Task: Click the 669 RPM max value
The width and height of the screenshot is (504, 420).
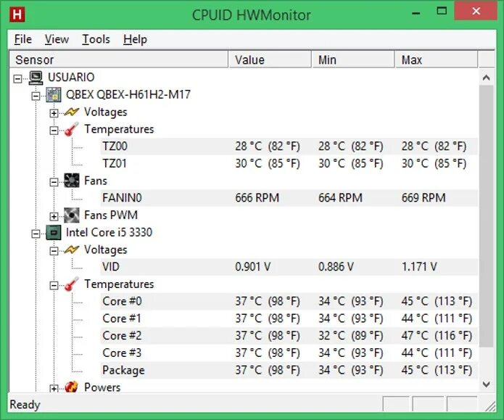Action: click(x=424, y=198)
